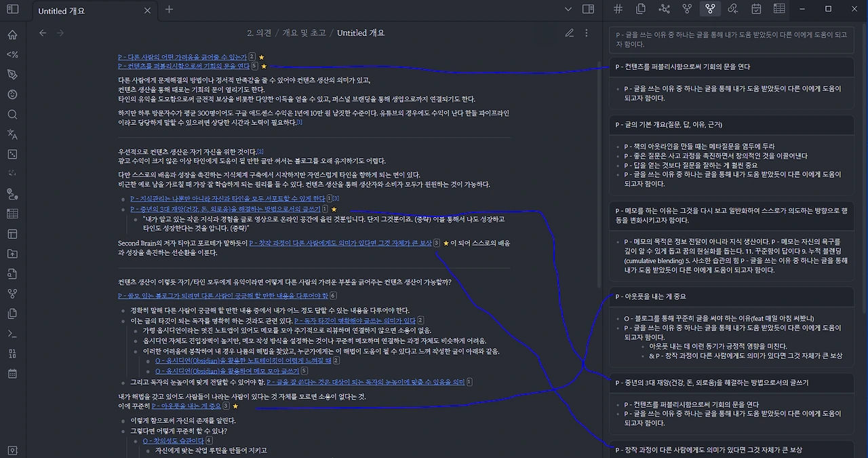Open link 'O - 창의성도 습관이다'
Screen dimensions: 868x458
173,440
